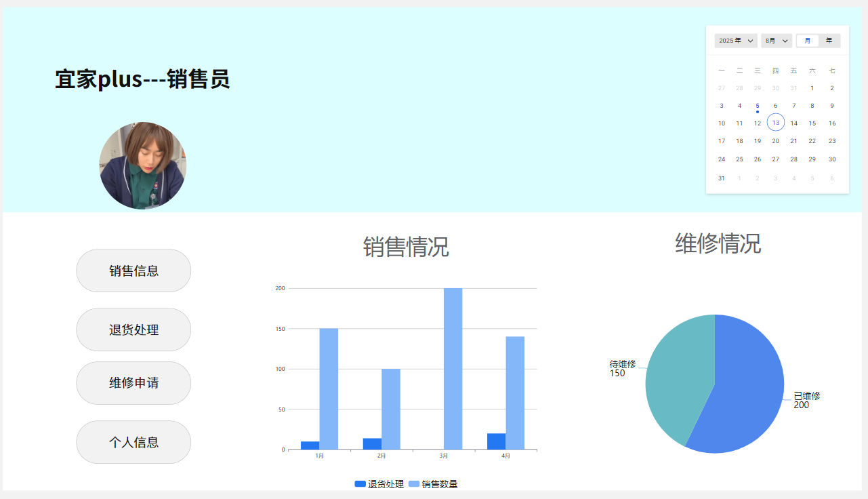Click greyed-out date 27 of previous month
Screen dimensions: 868x499
(722, 88)
